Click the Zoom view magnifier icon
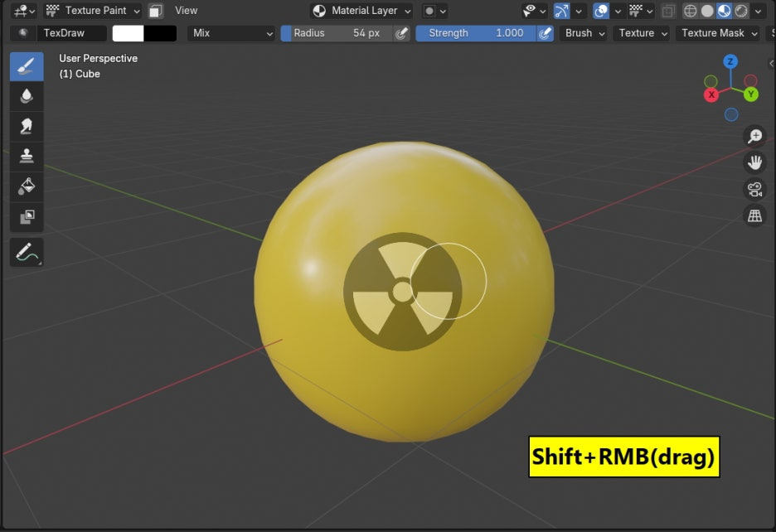 coord(754,136)
